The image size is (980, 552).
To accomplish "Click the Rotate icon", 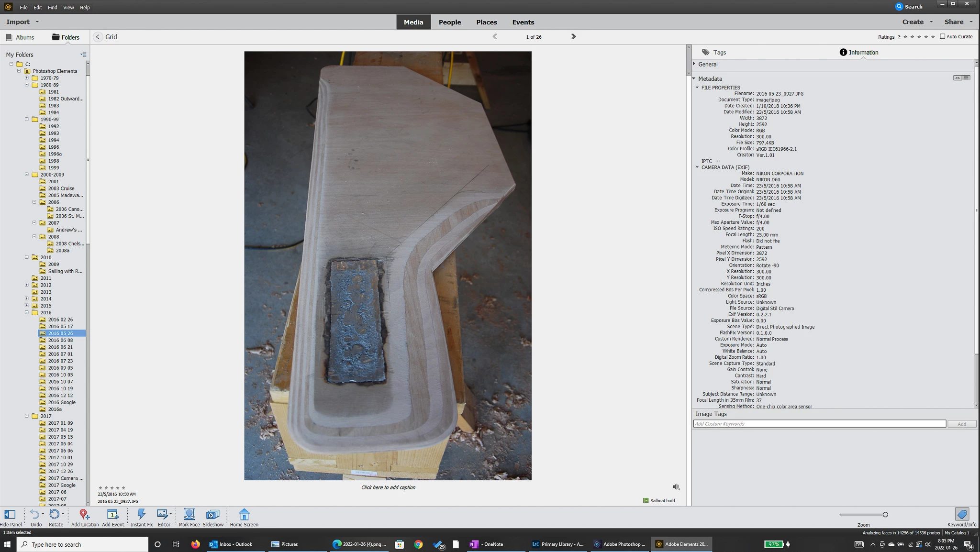I will (55, 515).
